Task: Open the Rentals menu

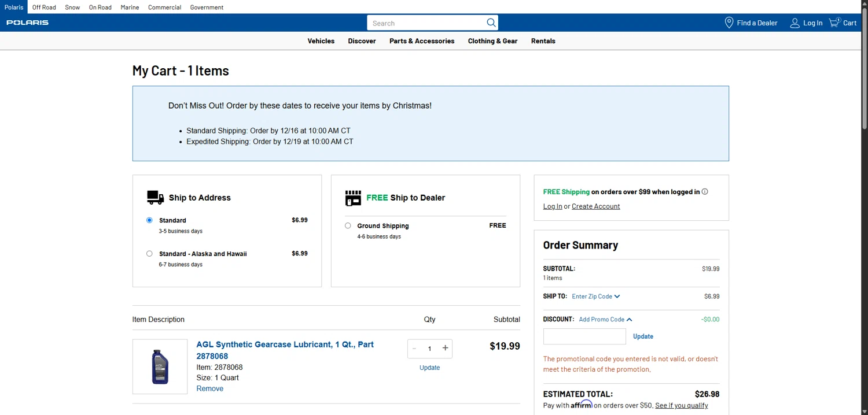Action: (543, 41)
